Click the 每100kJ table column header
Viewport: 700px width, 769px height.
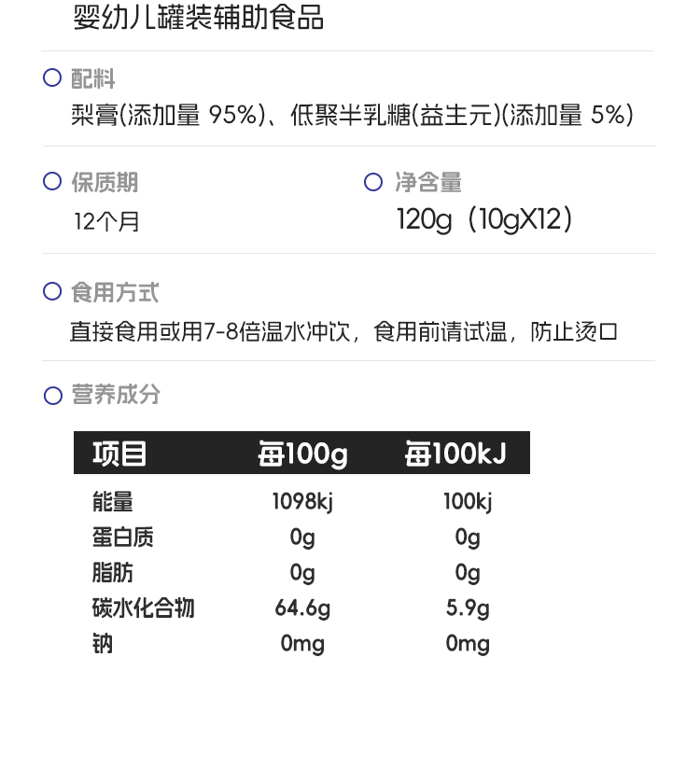[455, 454]
